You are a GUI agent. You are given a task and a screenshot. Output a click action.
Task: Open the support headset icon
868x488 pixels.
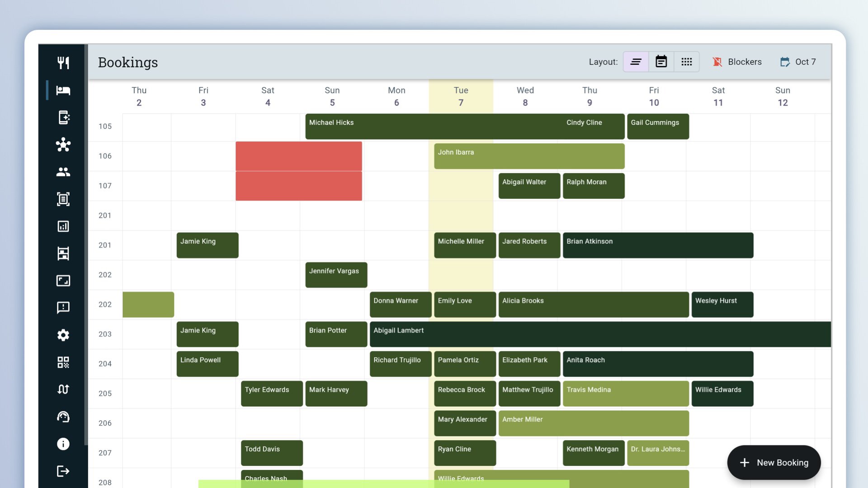(63, 417)
